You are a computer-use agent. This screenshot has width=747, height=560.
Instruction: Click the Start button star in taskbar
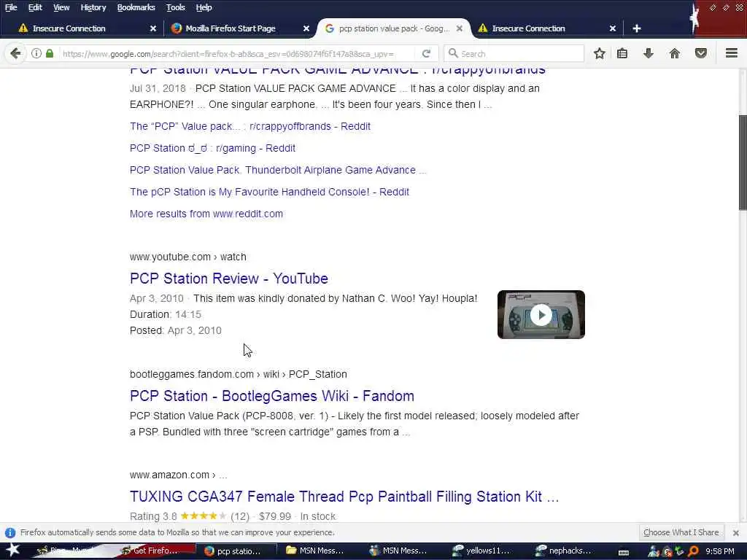tap(12, 550)
